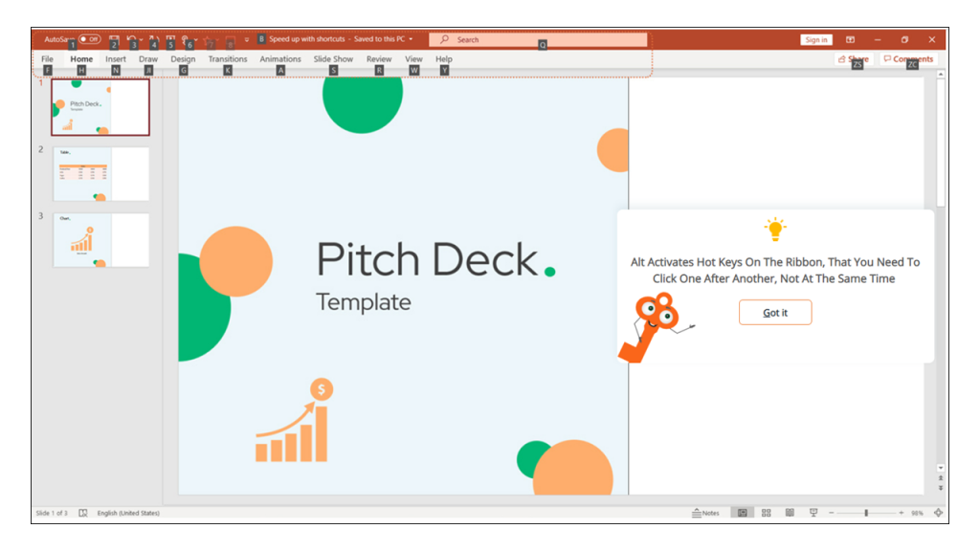
Task: Switch to Normal view in the status bar
Action: pos(743,513)
